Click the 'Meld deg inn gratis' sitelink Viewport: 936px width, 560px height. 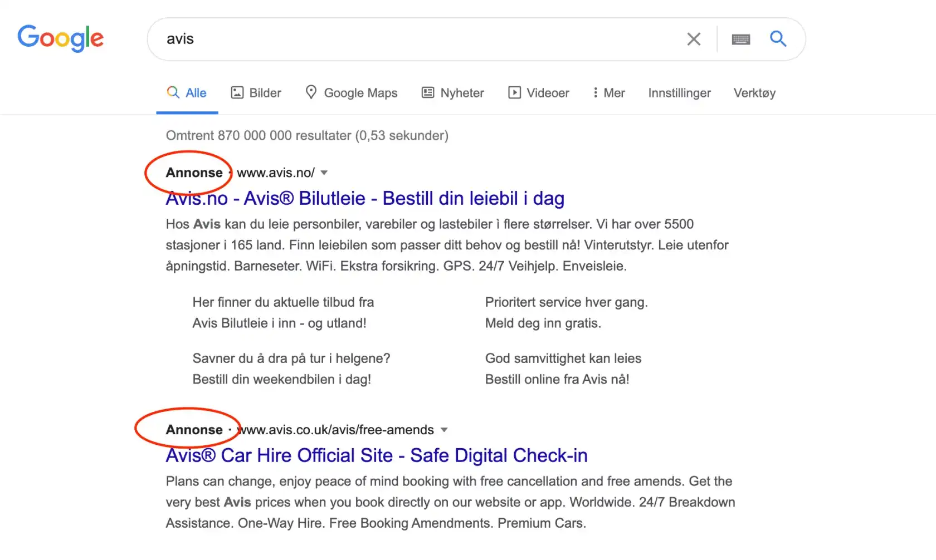click(543, 323)
